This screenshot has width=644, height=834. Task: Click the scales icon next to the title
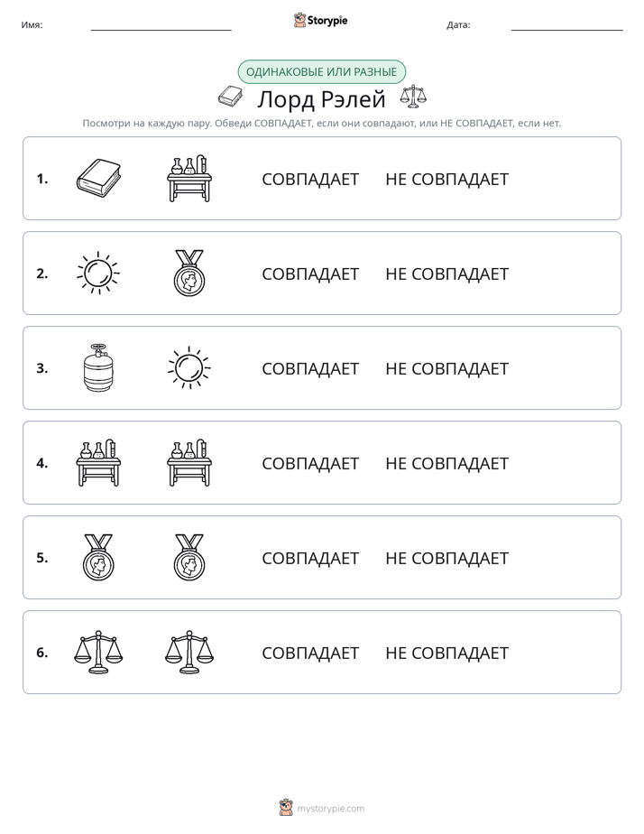pos(413,97)
